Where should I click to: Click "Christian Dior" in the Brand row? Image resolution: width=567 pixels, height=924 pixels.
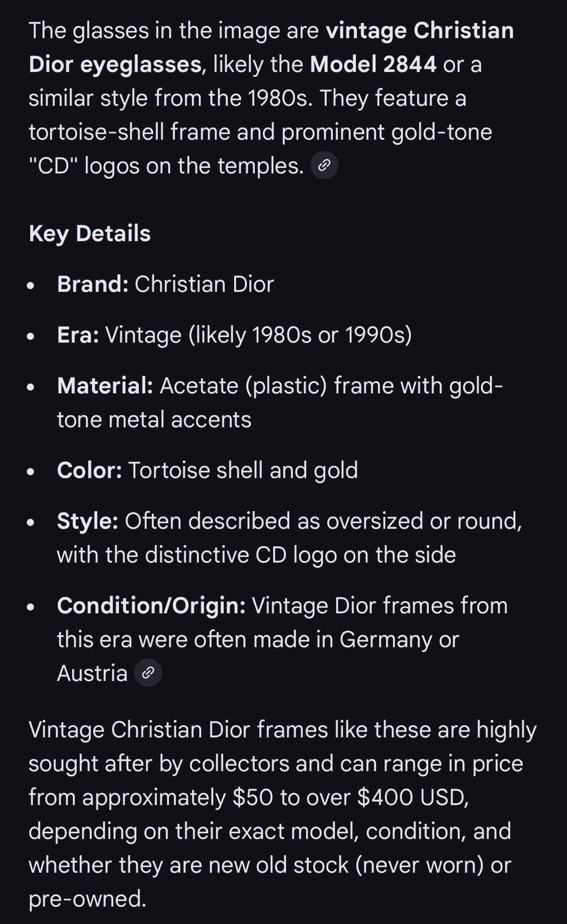[x=204, y=284]
